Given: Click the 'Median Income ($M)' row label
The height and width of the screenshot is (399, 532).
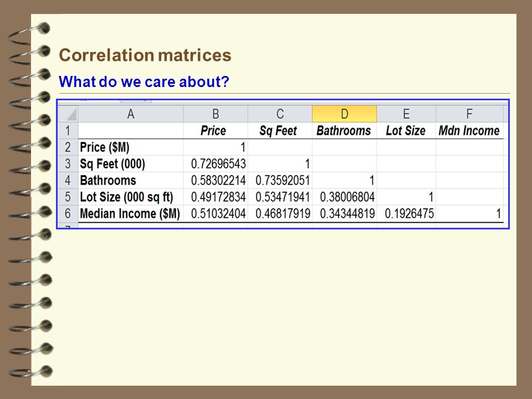Looking at the screenshot, I should click(x=131, y=214).
